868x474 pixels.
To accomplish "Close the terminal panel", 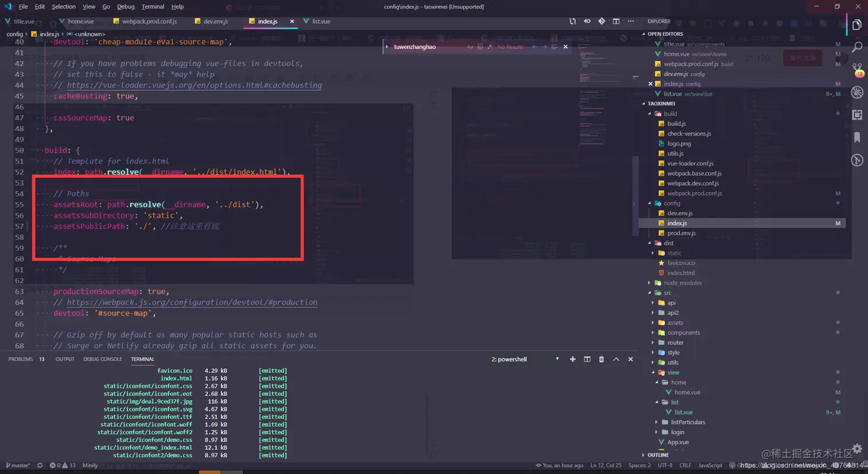I will (x=630, y=359).
